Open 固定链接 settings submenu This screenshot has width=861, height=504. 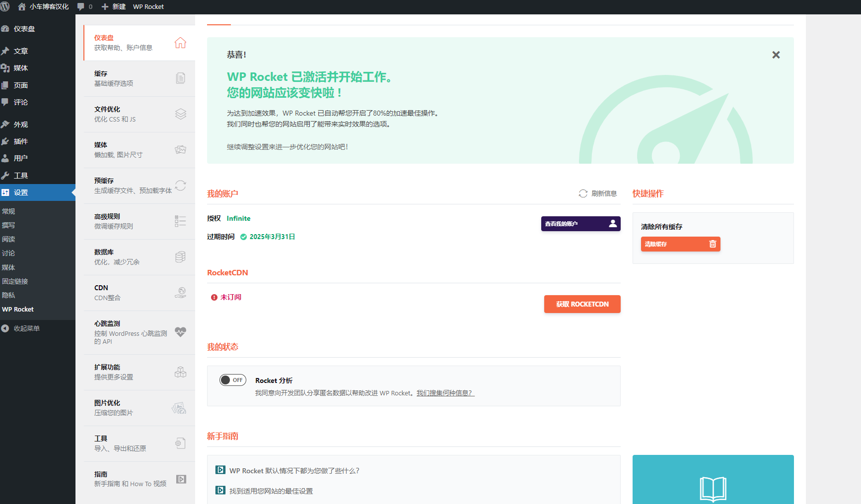15,281
